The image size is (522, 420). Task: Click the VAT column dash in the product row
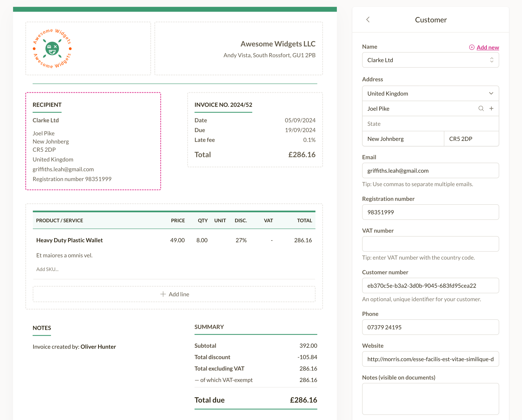[272, 240]
